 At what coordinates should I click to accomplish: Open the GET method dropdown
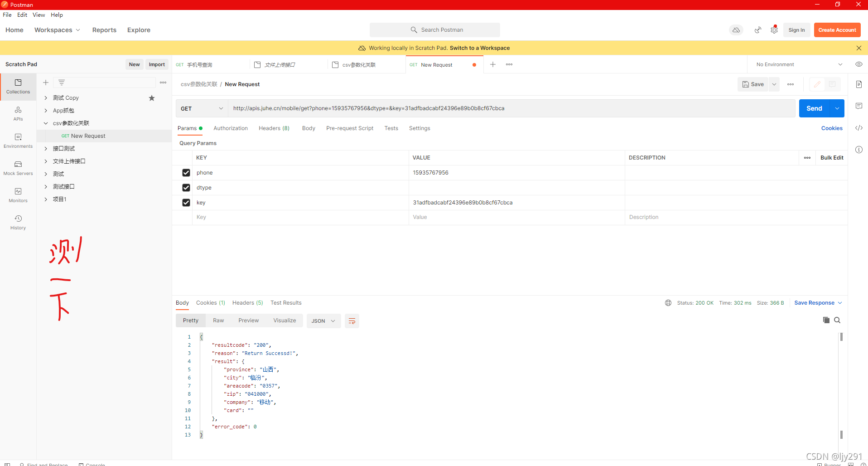[x=201, y=108]
